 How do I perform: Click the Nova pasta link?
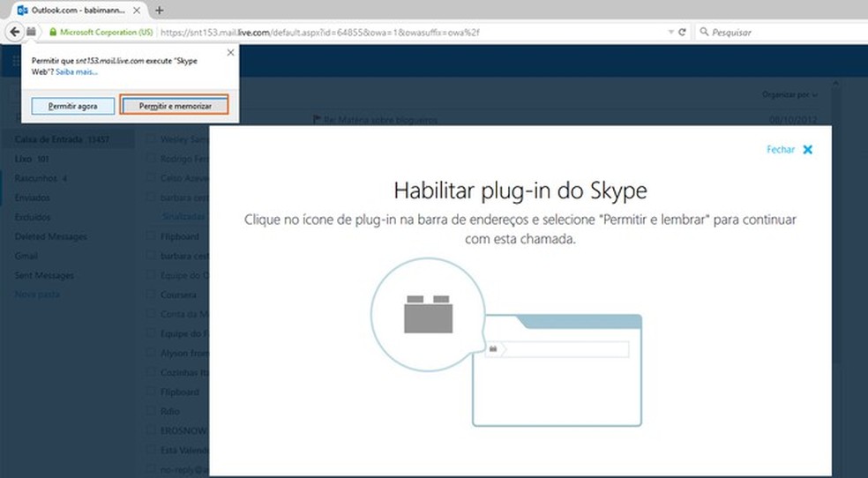[x=37, y=295]
